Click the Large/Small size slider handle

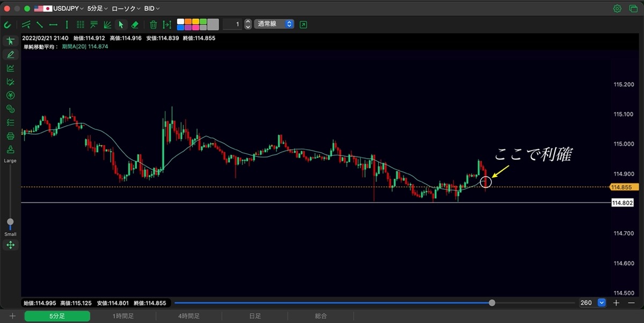coord(10,222)
